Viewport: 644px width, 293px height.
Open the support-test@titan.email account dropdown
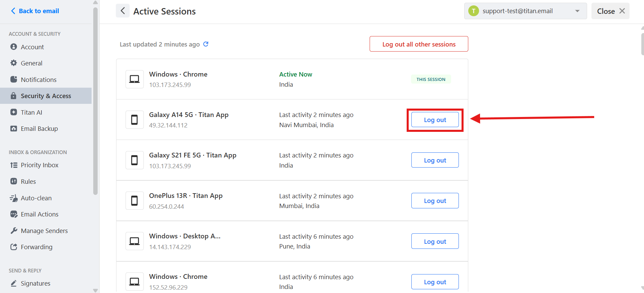click(x=526, y=11)
